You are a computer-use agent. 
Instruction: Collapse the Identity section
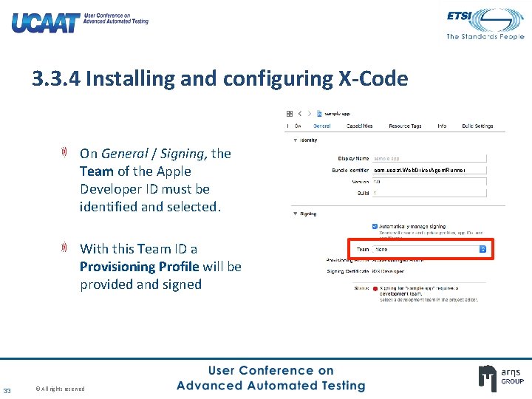[295, 140]
